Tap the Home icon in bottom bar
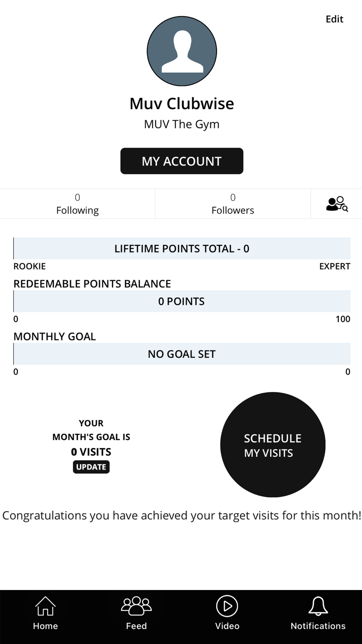Screen dimensions: 362x644 tap(45, 606)
